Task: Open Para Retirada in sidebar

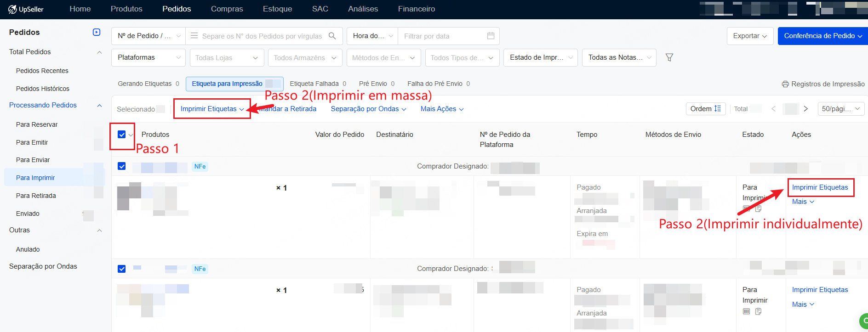Action: [36, 196]
